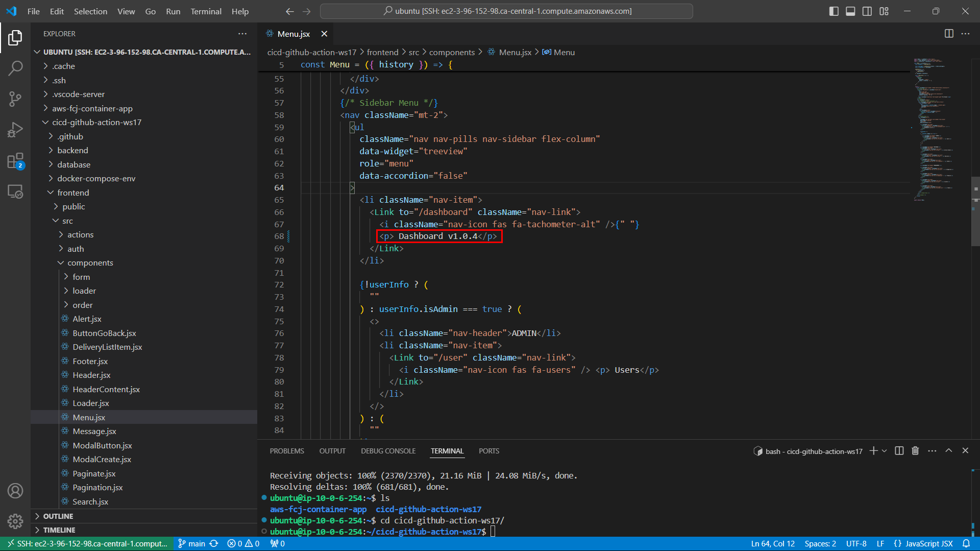The height and width of the screenshot is (551, 980).
Task: Split the terminal
Action: coord(899,451)
